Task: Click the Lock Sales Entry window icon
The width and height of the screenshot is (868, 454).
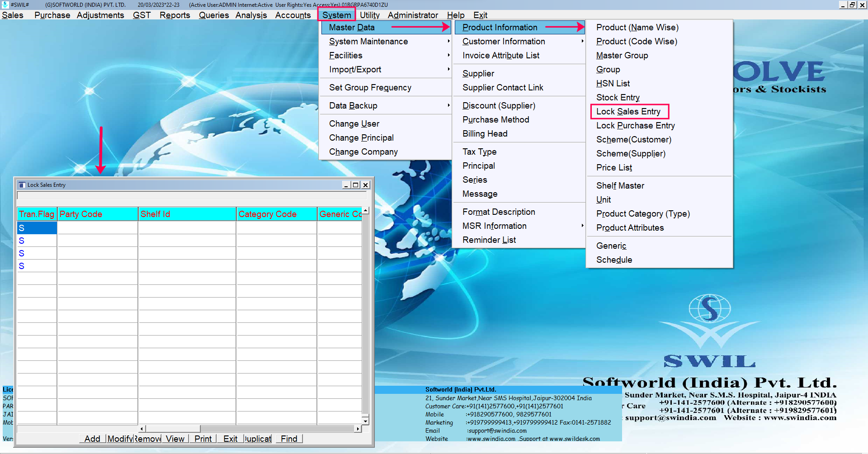Action: [x=21, y=185]
